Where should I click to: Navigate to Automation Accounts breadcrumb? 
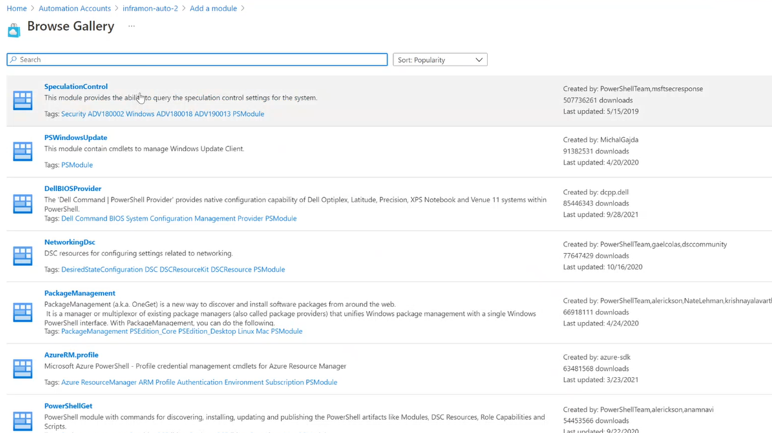74,8
